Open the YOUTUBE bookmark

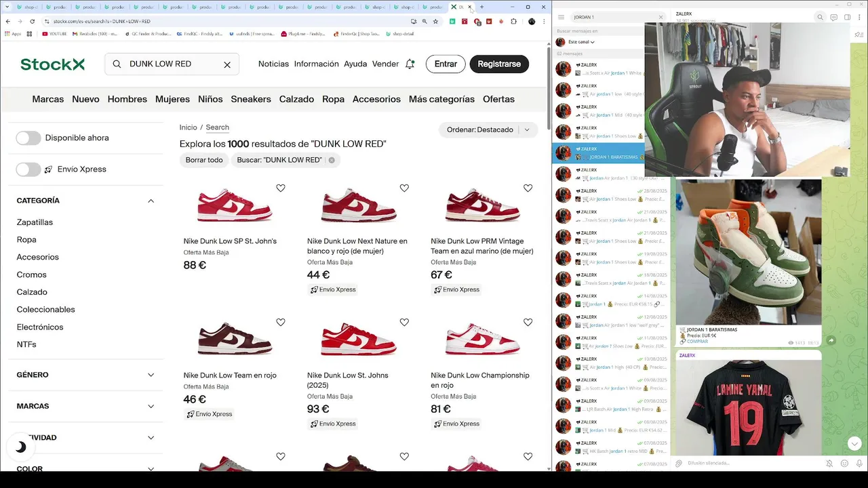(54, 33)
